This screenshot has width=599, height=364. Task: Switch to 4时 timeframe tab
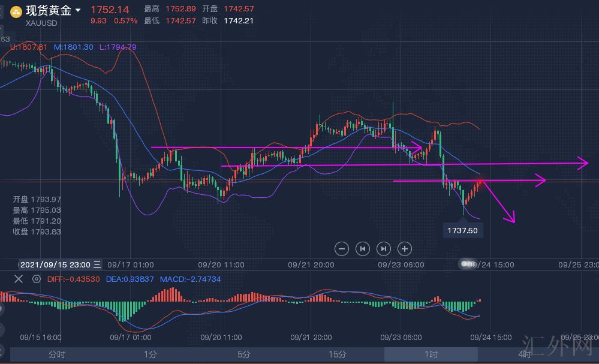525,354
